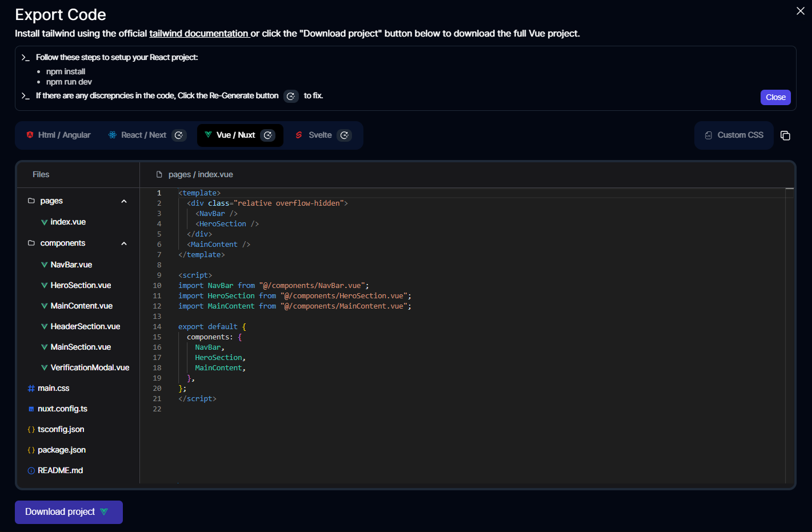Collapse the components folder chevron

[124, 243]
